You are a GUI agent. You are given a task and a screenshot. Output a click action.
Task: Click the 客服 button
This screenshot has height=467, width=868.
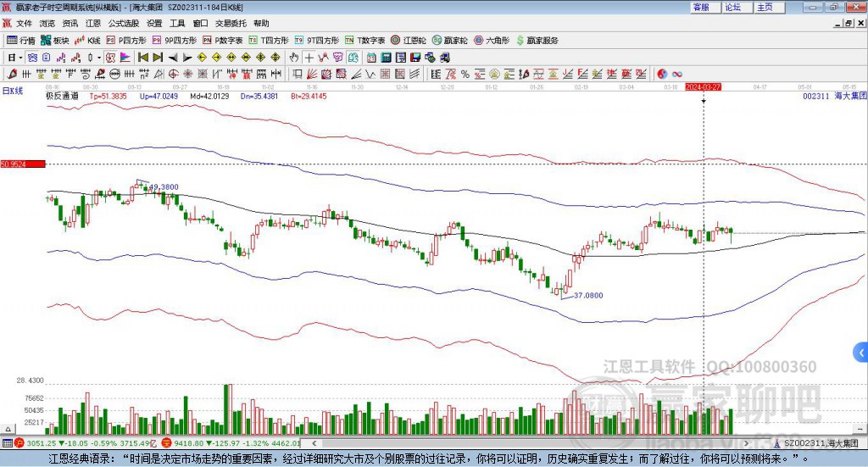[x=704, y=7]
